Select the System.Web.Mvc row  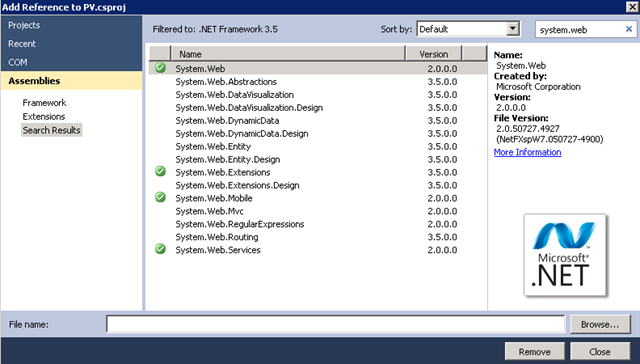click(318, 211)
